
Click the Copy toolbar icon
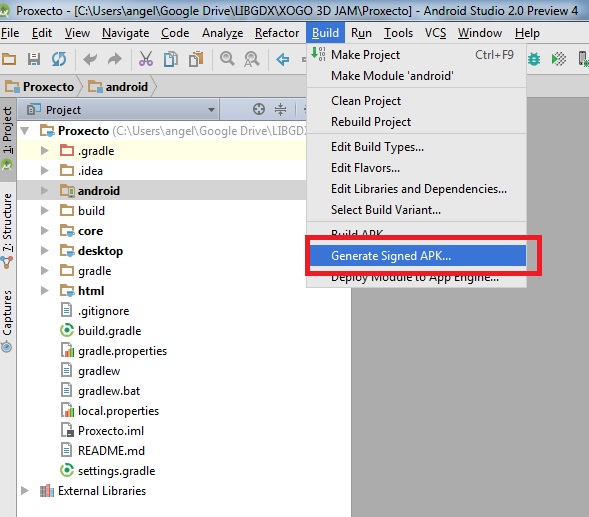pos(171,59)
